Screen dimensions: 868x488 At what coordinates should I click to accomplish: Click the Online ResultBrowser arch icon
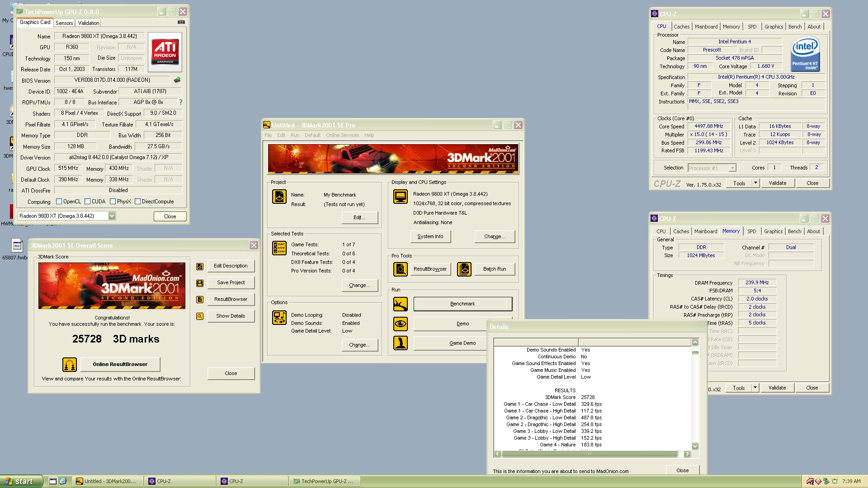point(70,365)
